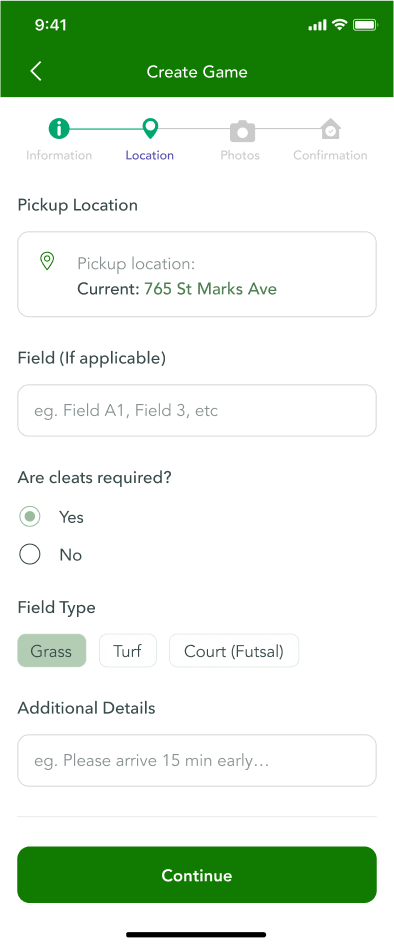Viewport: 394px width, 948px height.
Task: Focus the Field name input box
Action: pyautogui.click(x=197, y=411)
